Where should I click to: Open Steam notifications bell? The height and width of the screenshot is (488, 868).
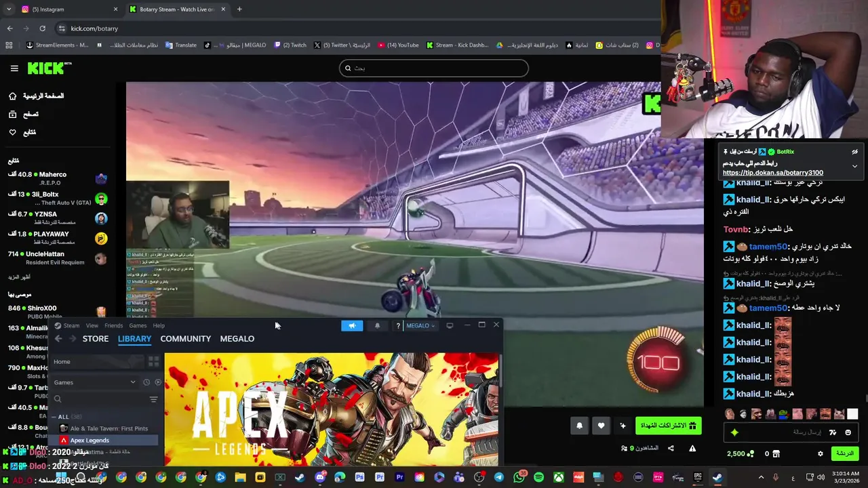[x=378, y=325]
